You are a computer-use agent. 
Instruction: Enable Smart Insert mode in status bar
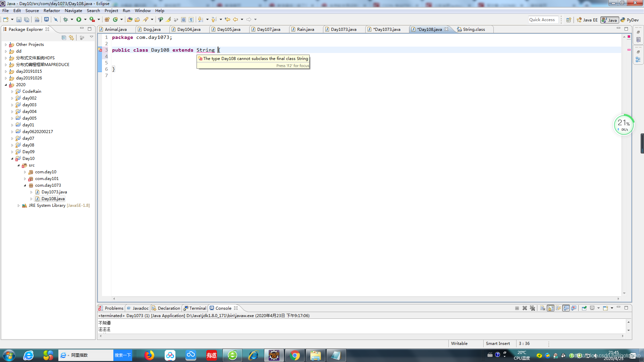(498, 344)
